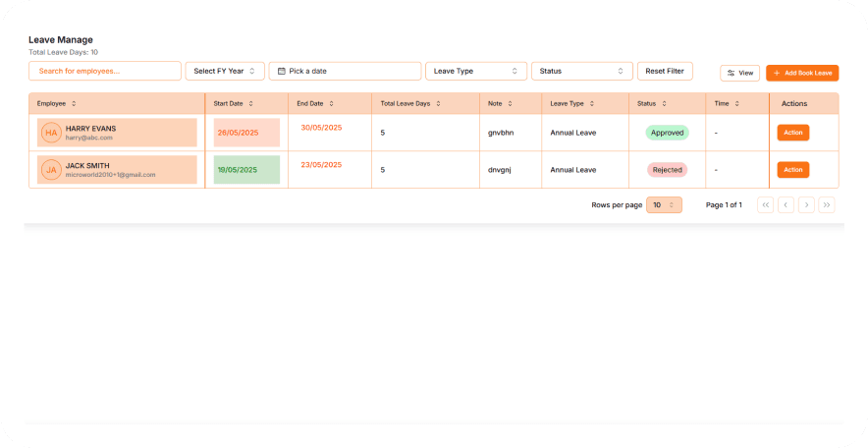The height and width of the screenshot is (448, 868).
Task: Sort by Start Date column arrows
Action: (x=251, y=103)
